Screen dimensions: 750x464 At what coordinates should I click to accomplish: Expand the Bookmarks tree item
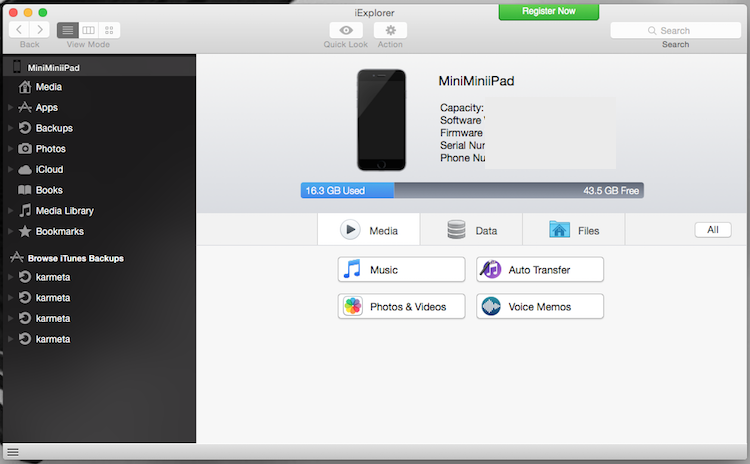pos(10,231)
